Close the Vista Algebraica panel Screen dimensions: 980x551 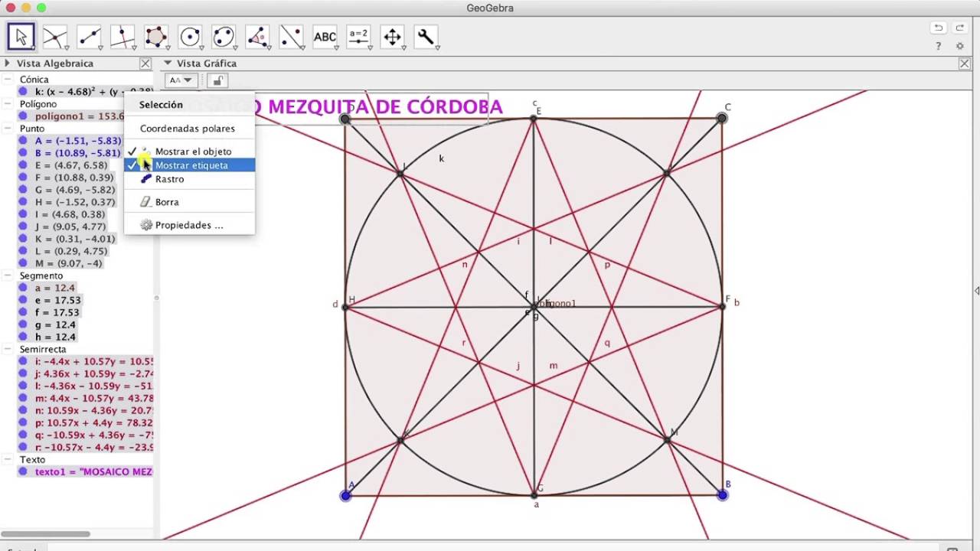[145, 64]
